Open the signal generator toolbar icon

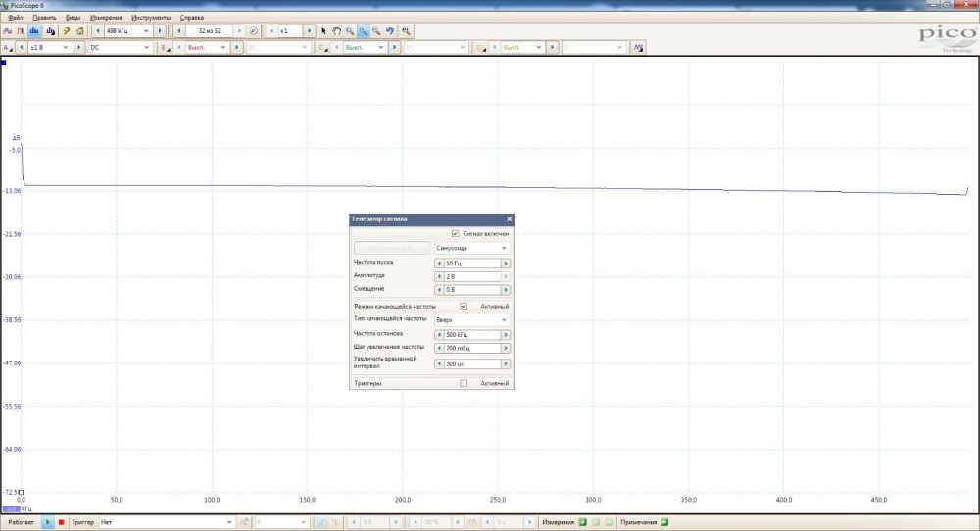(x=67, y=31)
